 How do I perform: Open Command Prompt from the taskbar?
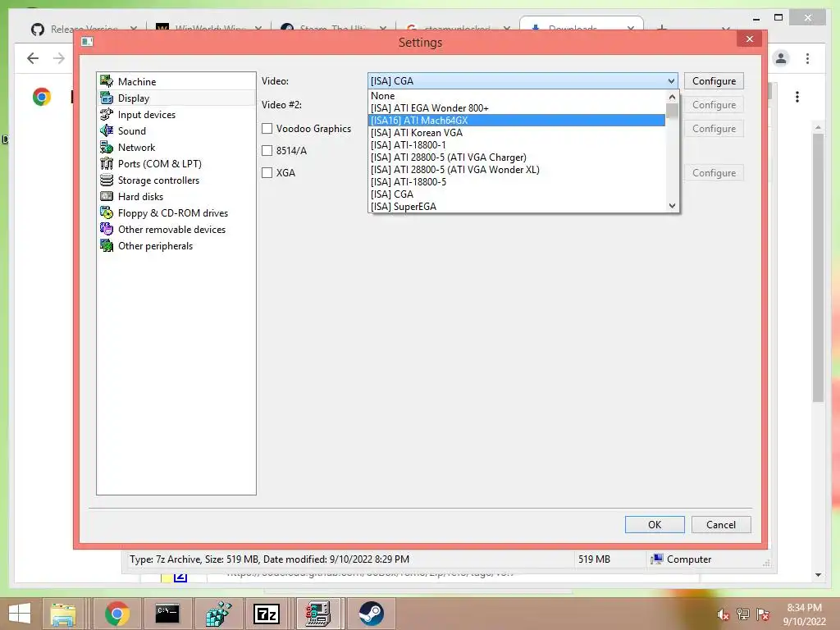point(167,614)
